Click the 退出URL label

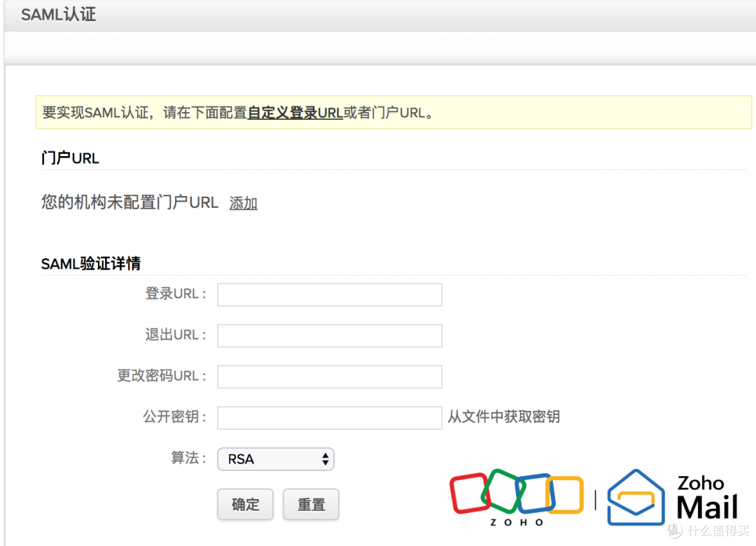[176, 335]
